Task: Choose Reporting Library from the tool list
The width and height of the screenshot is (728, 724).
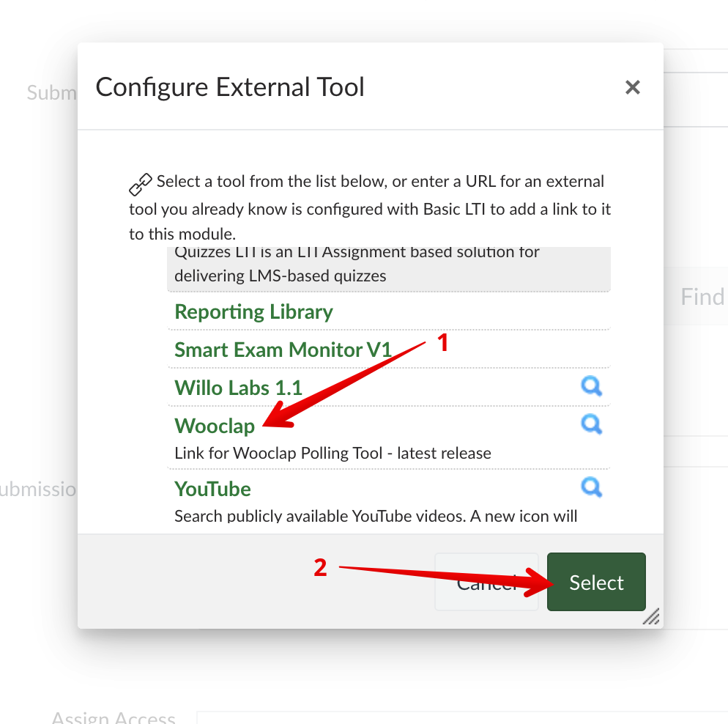Action: click(x=253, y=312)
